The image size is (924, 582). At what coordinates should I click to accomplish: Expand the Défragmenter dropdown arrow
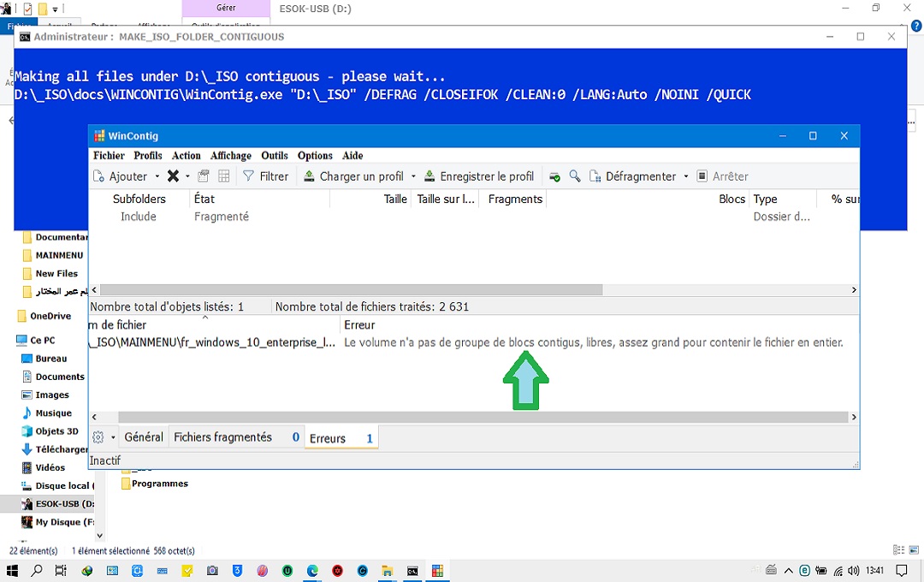click(686, 176)
